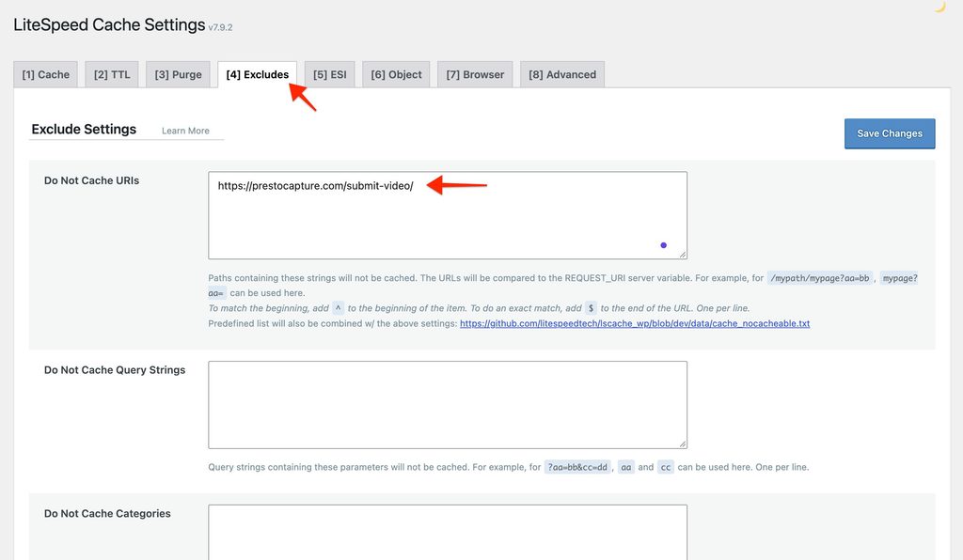
Task: Click the Save Changes button
Action: (x=890, y=133)
